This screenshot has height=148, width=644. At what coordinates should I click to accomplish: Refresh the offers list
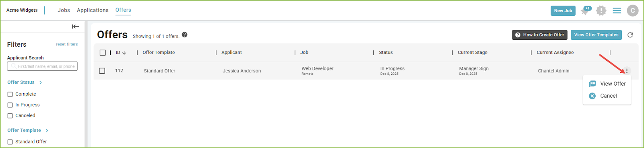630,35
